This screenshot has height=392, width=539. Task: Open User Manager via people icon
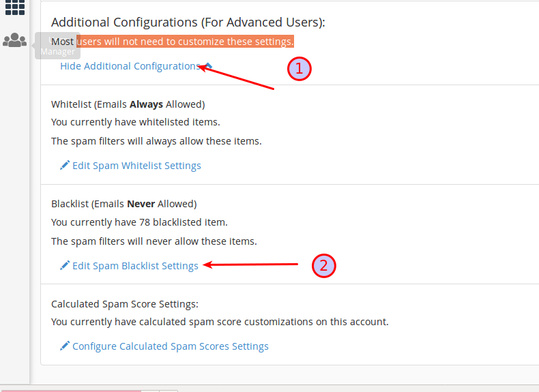tap(14, 40)
